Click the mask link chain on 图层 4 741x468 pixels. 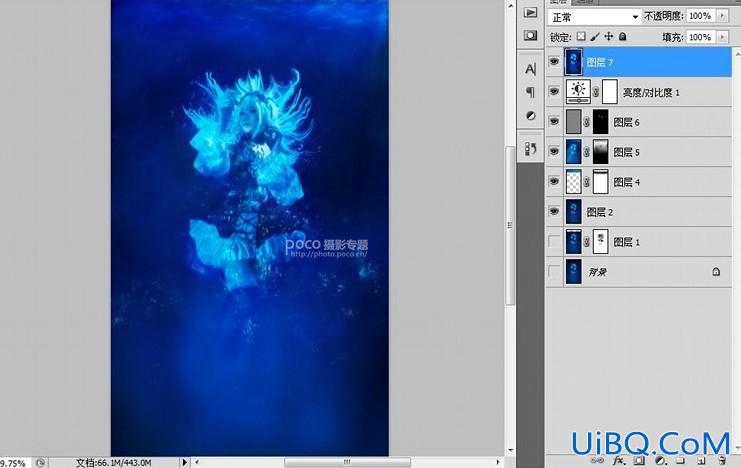(586, 182)
